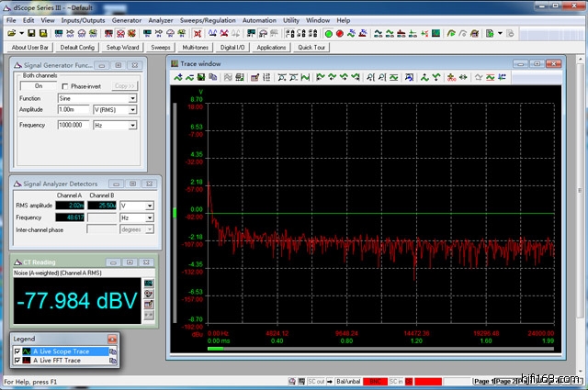
Task: Open the generator Frequency unit Hz dropdown
Action: pyautogui.click(x=132, y=124)
